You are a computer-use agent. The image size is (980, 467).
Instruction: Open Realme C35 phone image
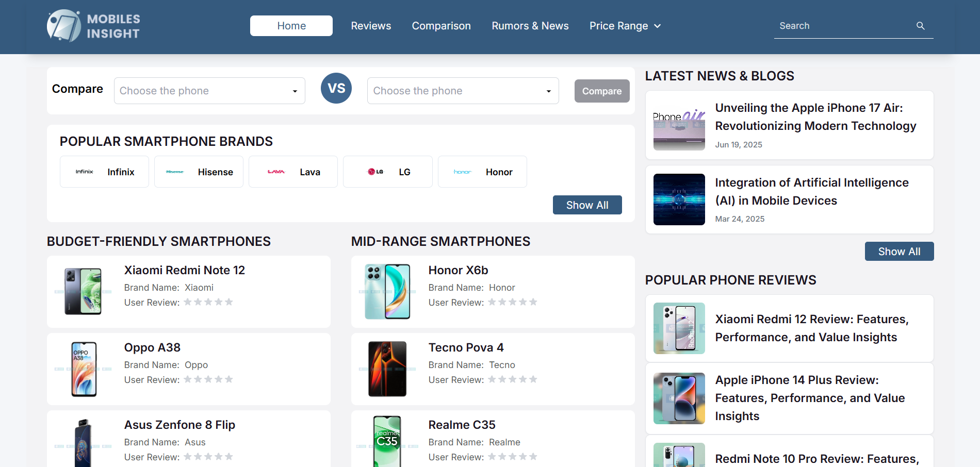pyautogui.click(x=387, y=441)
